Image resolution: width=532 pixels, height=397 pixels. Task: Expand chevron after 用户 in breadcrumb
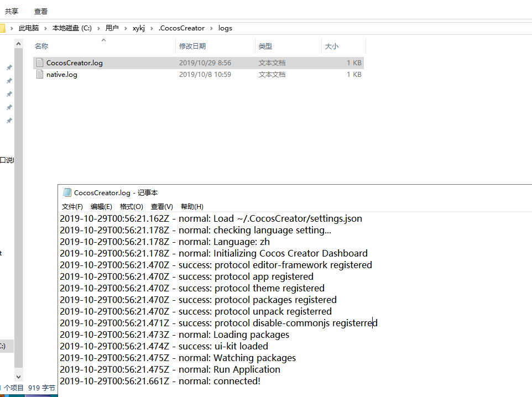126,28
